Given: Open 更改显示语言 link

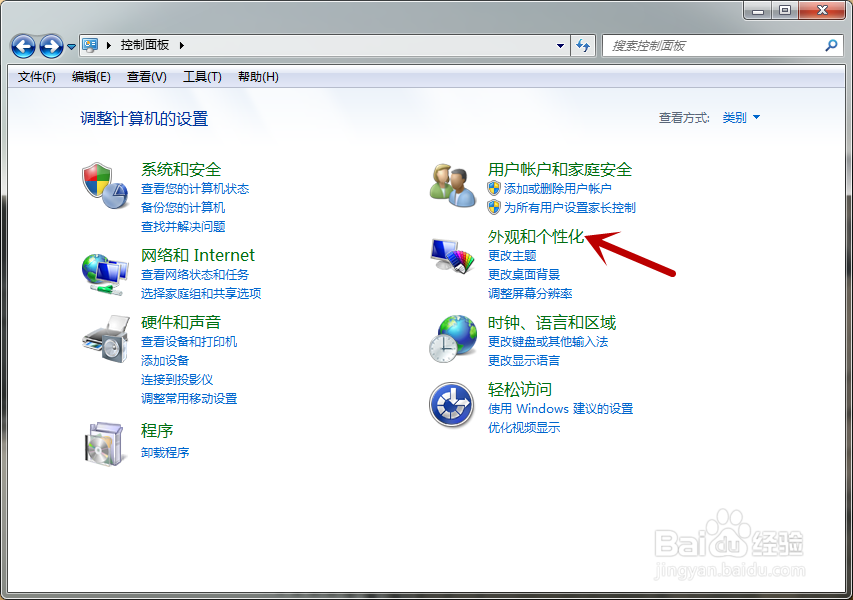Looking at the screenshot, I should [524, 361].
